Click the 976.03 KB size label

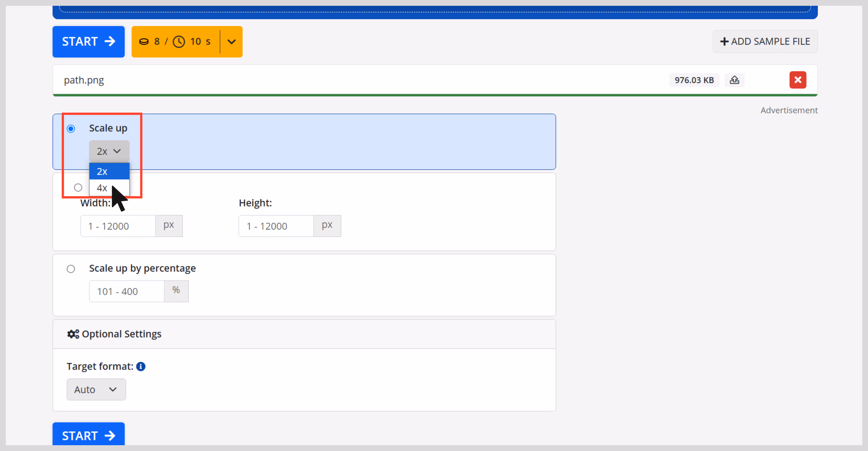click(694, 80)
